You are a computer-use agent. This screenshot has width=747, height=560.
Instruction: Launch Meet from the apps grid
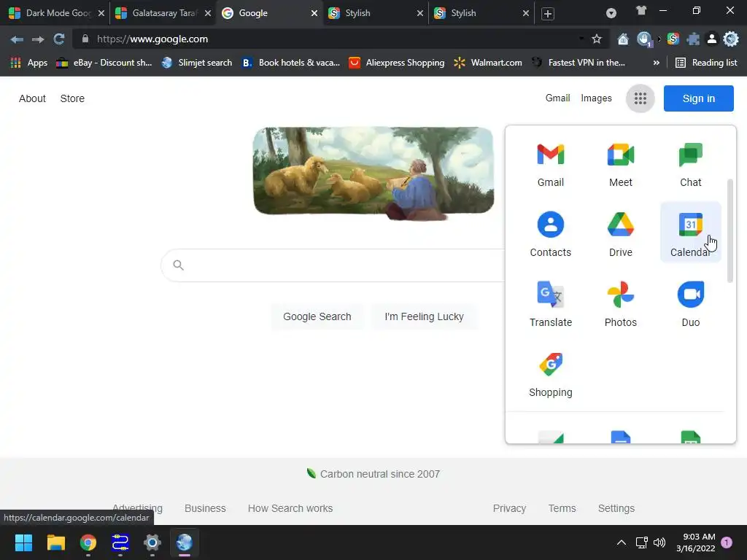tap(620, 165)
